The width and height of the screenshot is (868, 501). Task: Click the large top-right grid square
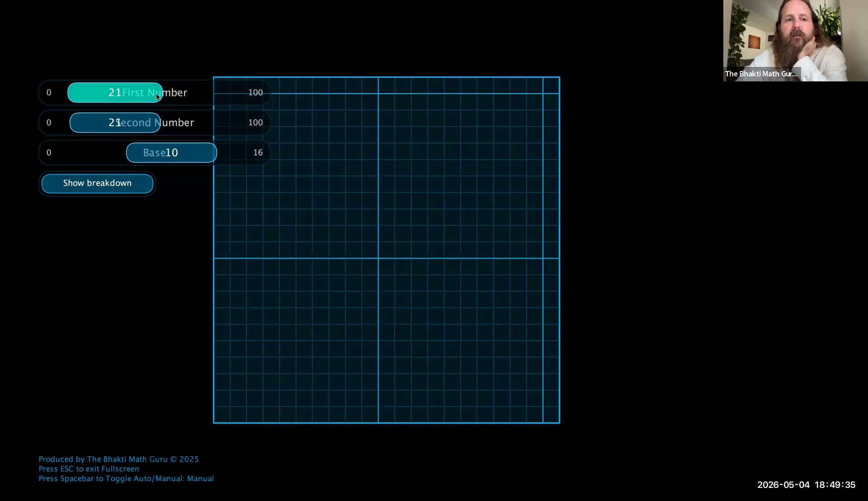461,176
